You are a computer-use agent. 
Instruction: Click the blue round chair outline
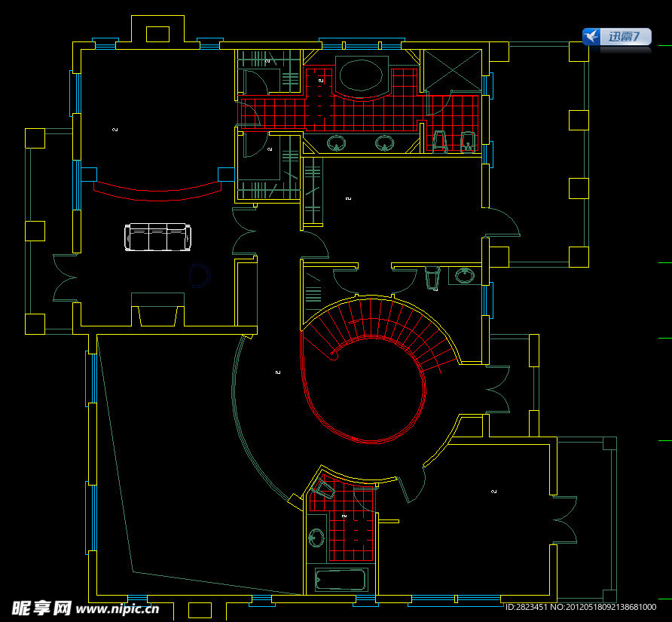(x=199, y=275)
